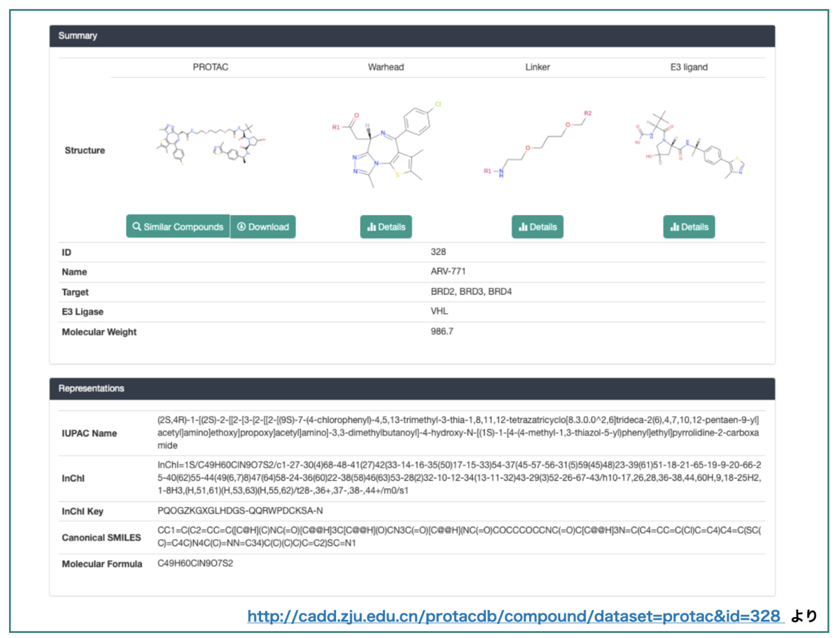The height and width of the screenshot is (638, 840).
Task: Open the cadd.zju.edu.cn protacdb link
Action: (514, 616)
